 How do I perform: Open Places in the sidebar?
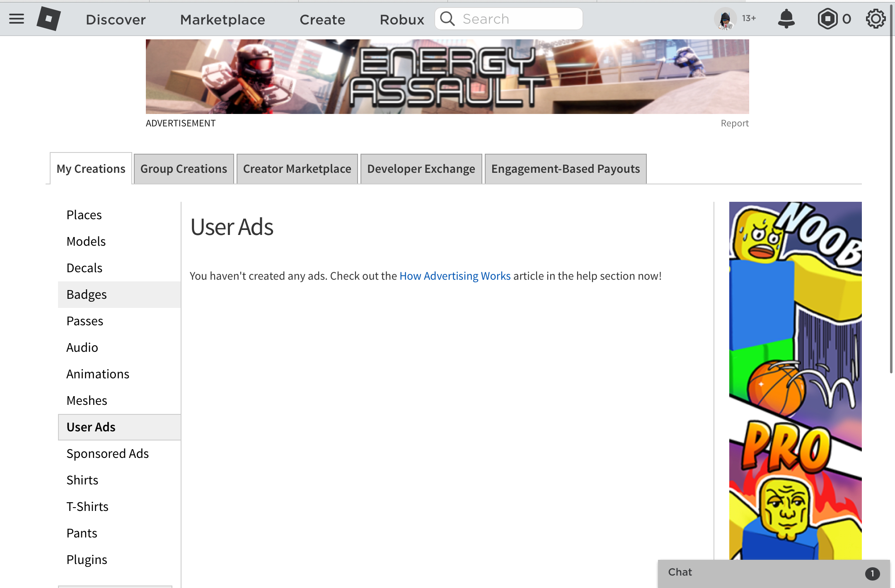(119, 215)
